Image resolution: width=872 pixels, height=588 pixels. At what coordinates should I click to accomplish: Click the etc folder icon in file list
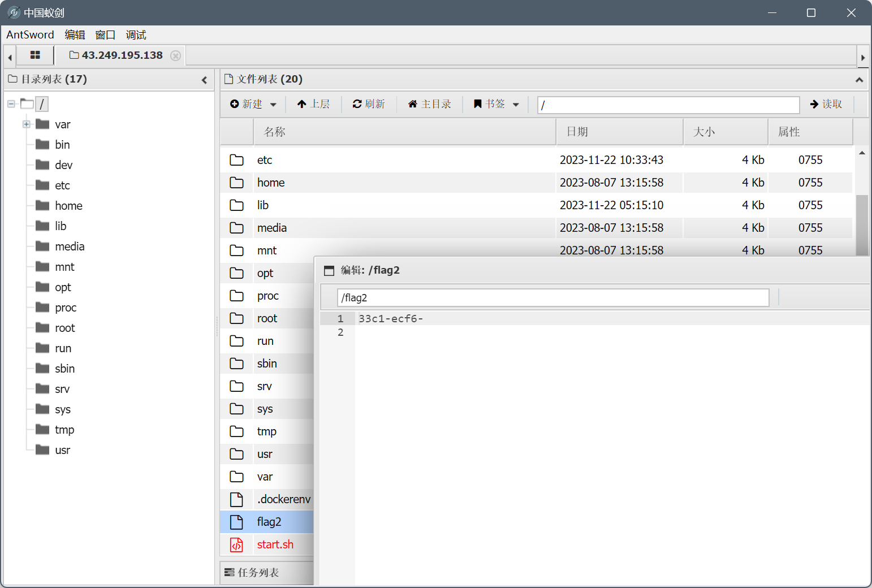(x=236, y=160)
